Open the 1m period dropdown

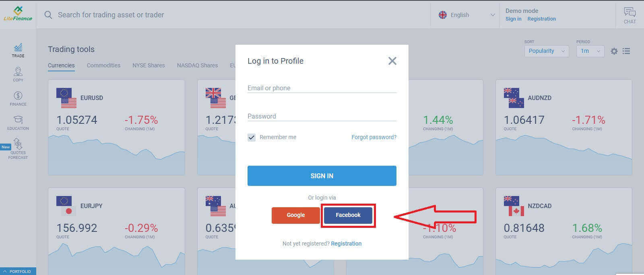click(x=590, y=51)
